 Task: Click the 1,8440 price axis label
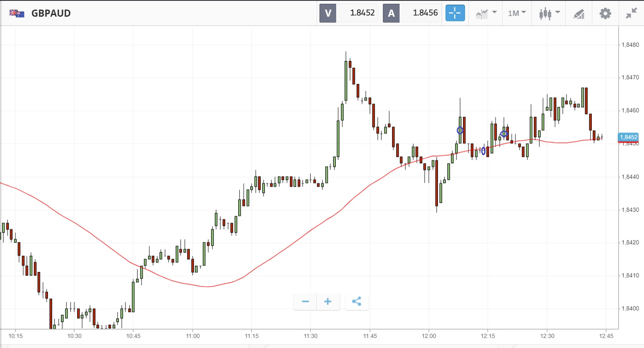(630, 177)
